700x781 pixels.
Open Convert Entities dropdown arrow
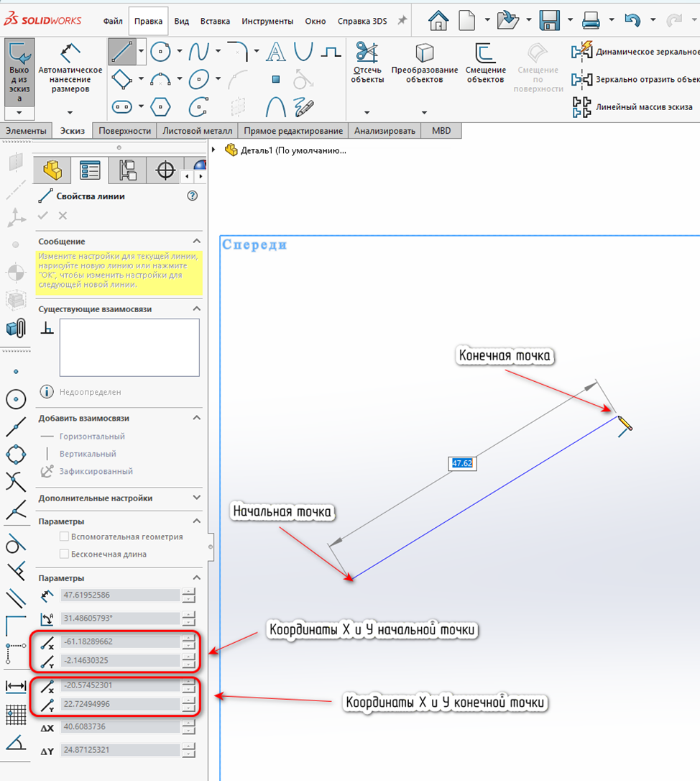[x=424, y=113]
